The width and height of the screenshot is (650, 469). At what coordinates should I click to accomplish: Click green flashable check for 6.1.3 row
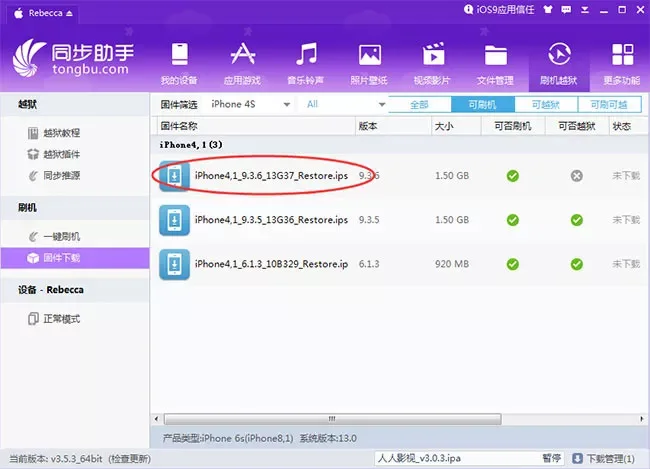tap(513, 264)
